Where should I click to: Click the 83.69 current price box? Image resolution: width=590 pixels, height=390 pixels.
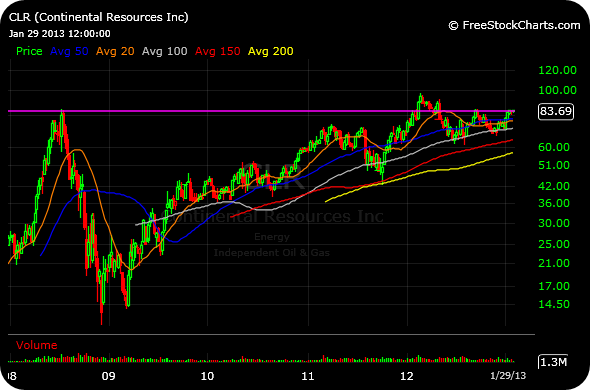556,111
